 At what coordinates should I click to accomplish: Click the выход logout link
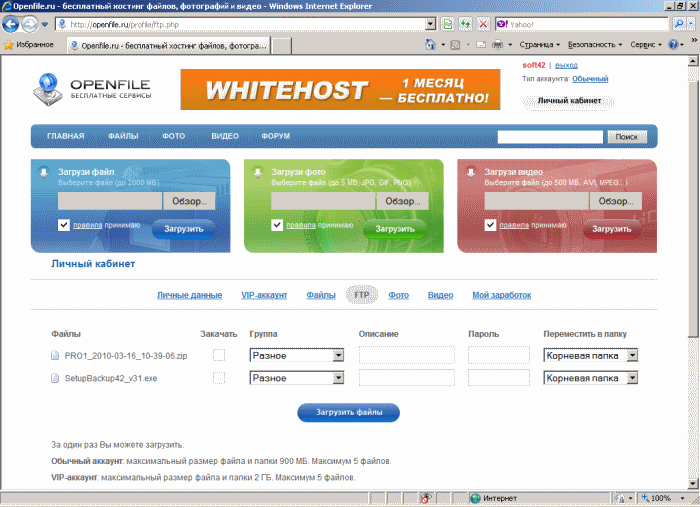coord(566,65)
